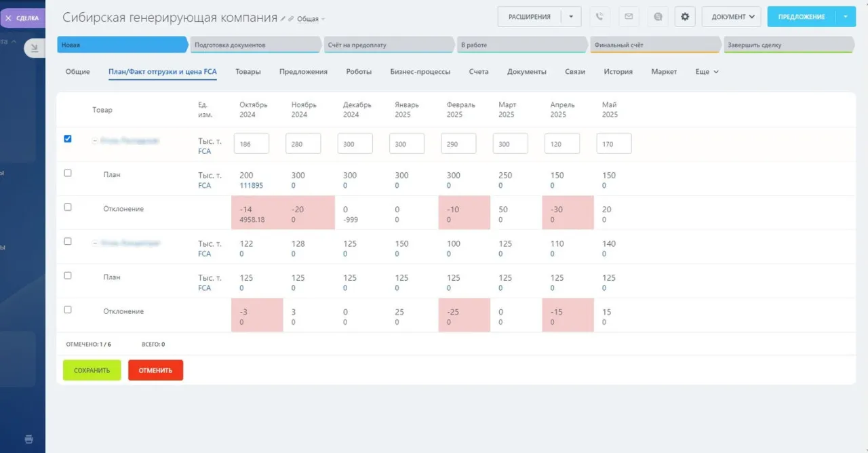This screenshot has width=868, height=453.
Task: Switch to the Товары tab
Action: pos(248,72)
